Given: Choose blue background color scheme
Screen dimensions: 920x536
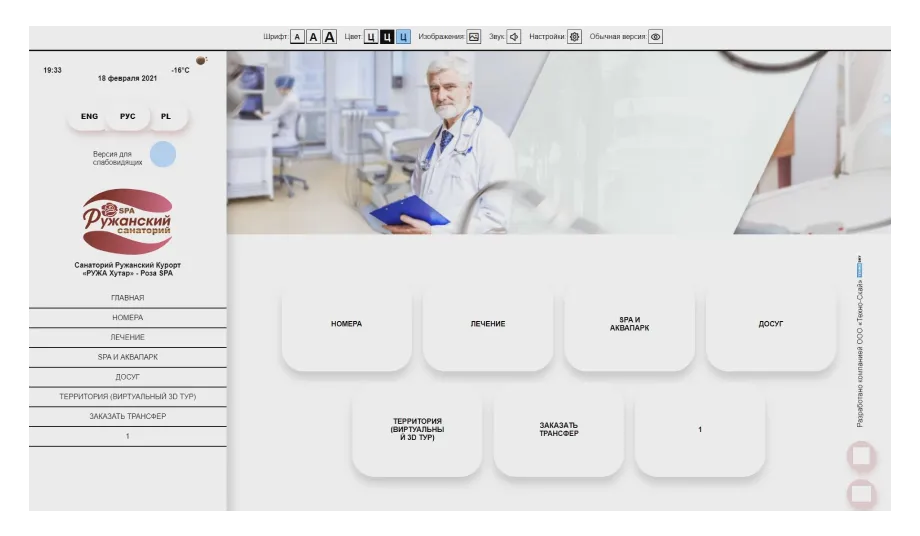Looking at the screenshot, I should click(403, 37).
